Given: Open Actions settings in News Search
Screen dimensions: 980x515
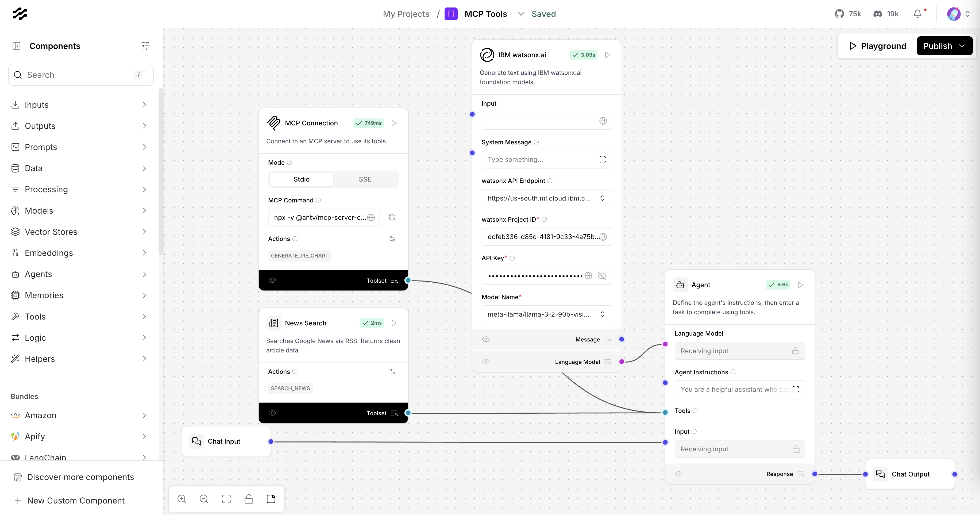Looking at the screenshot, I should tap(392, 371).
